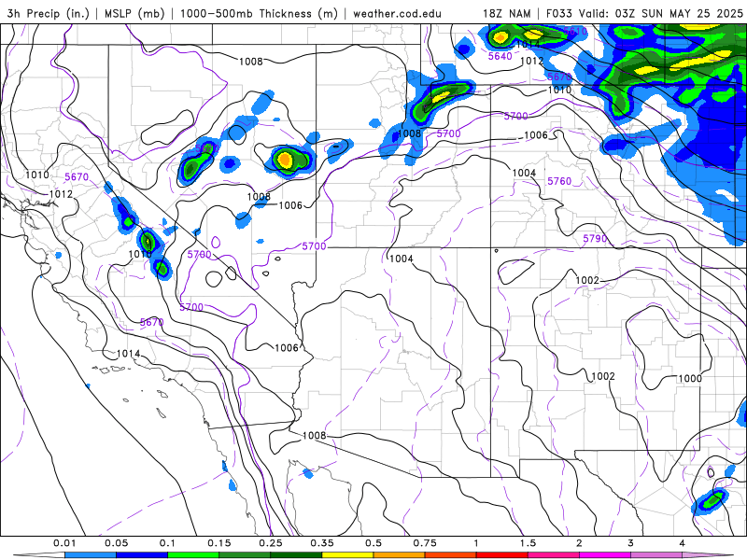Click the '3h Precip (in.)' header text
The width and height of the screenshot is (747, 560).
coord(49,13)
